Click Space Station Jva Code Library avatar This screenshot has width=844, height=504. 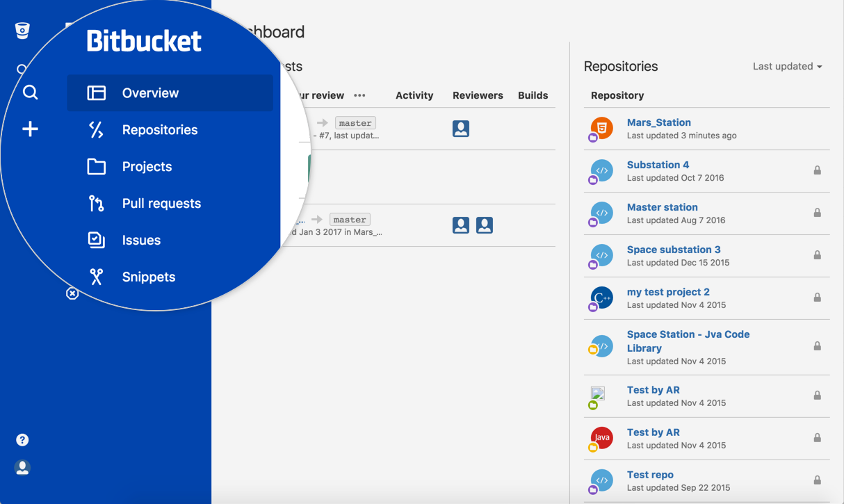(601, 346)
